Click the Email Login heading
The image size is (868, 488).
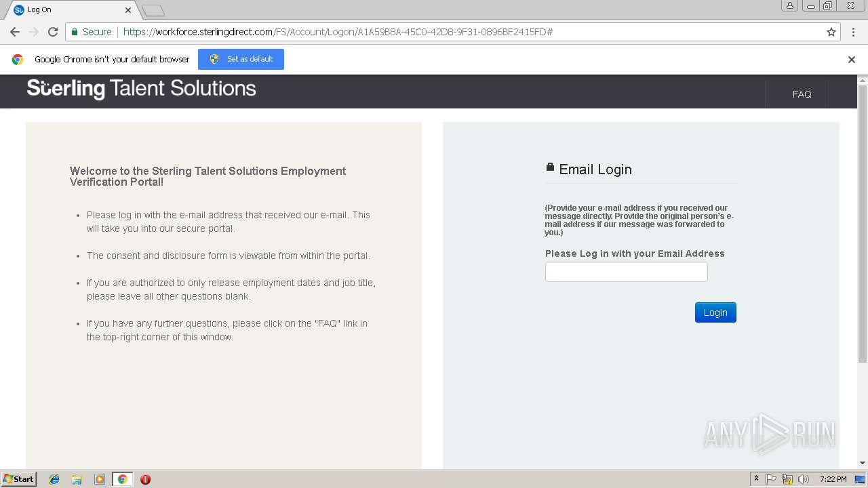(x=595, y=169)
